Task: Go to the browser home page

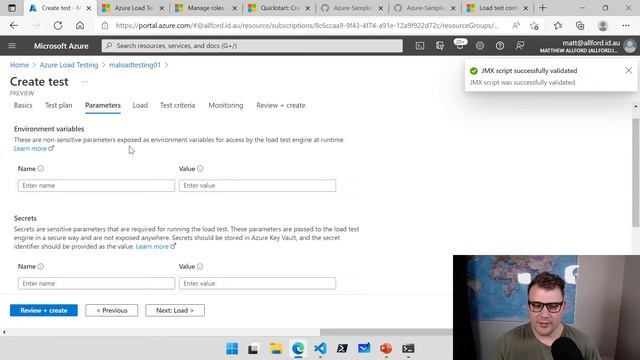Action: tap(80, 25)
